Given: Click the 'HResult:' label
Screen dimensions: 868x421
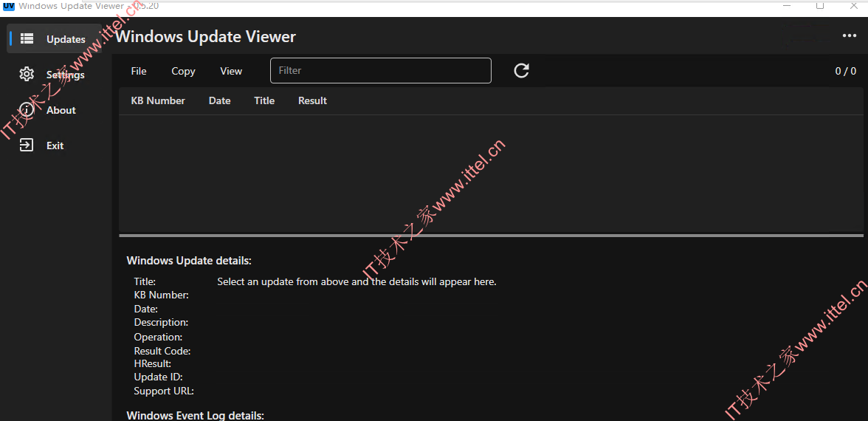Looking at the screenshot, I should [152, 363].
